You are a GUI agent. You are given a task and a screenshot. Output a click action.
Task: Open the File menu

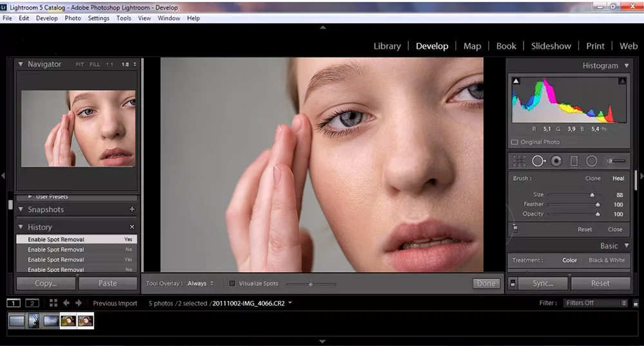7,18
